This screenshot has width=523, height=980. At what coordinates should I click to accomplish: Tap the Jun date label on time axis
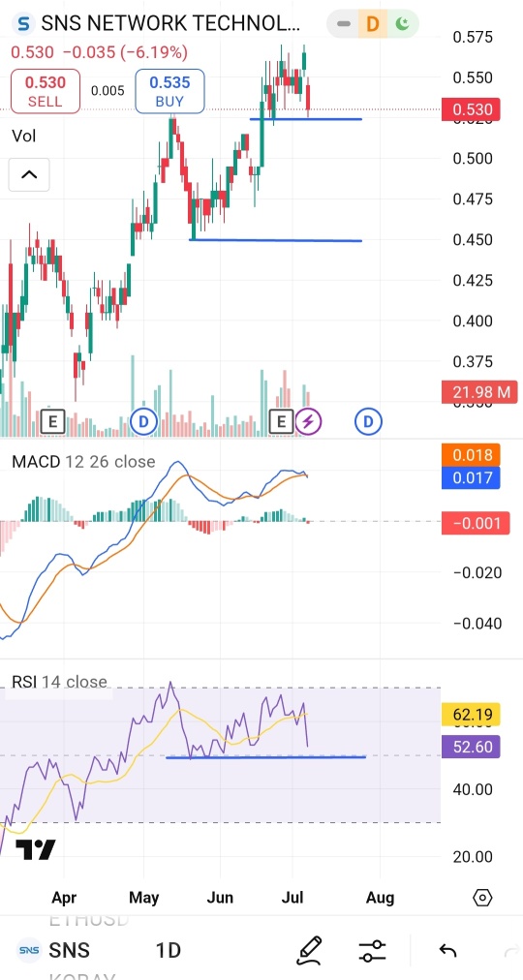[x=220, y=898]
